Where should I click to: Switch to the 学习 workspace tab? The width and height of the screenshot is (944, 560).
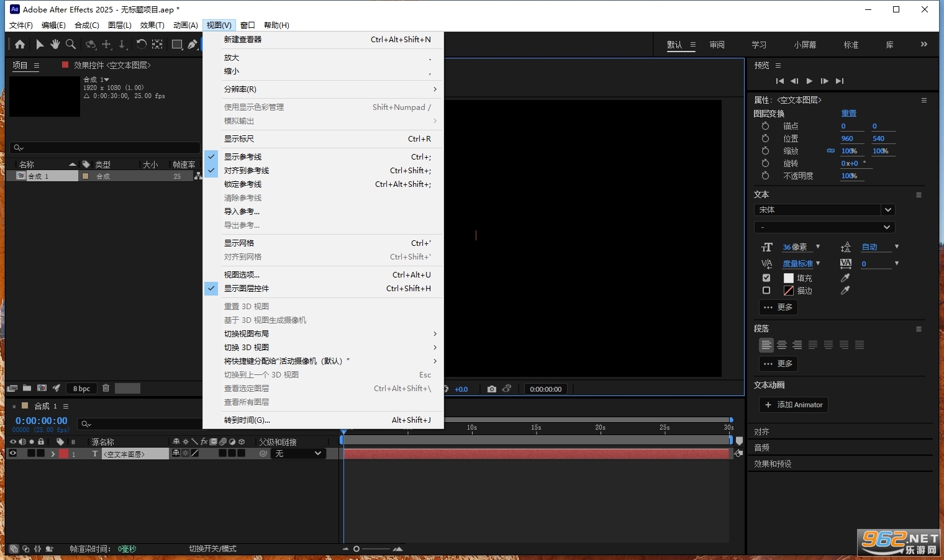coord(759,45)
